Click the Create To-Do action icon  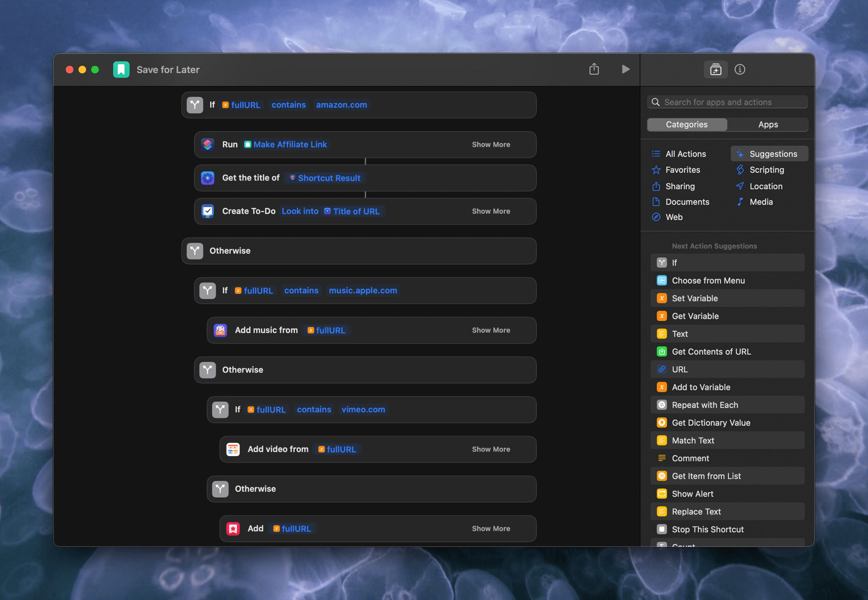click(208, 211)
